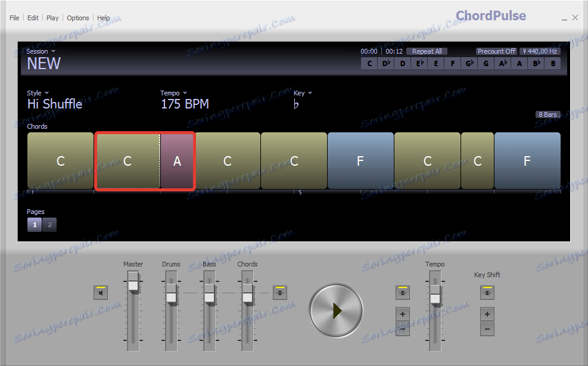Raise key shift with the plus button
588x366 pixels.
point(487,314)
